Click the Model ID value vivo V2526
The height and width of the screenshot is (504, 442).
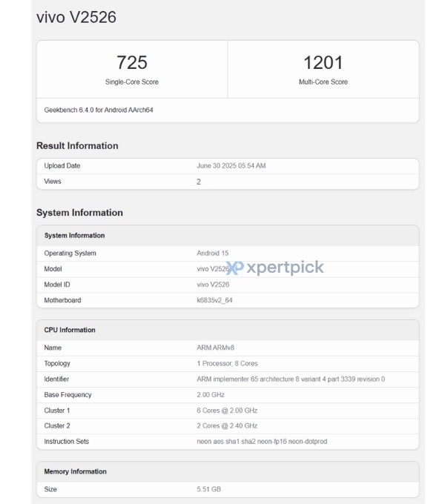[x=213, y=285]
